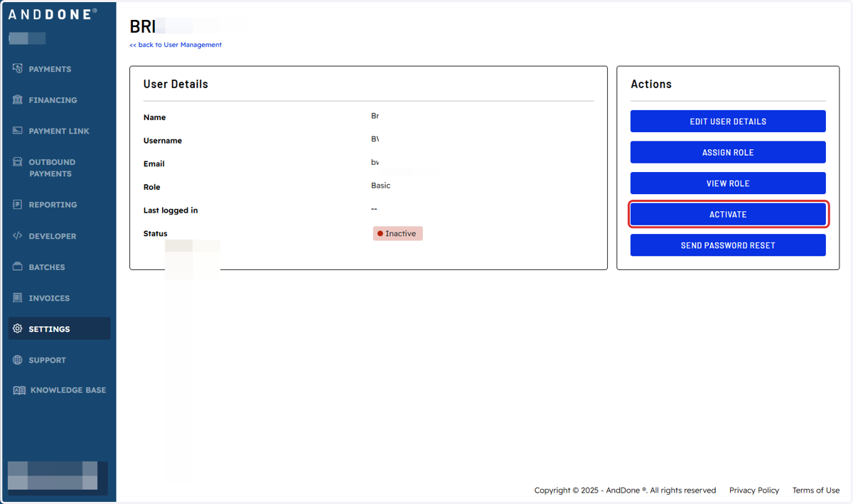
Task: Click the Reporting icon in sidebar
Action: [18, 205]
